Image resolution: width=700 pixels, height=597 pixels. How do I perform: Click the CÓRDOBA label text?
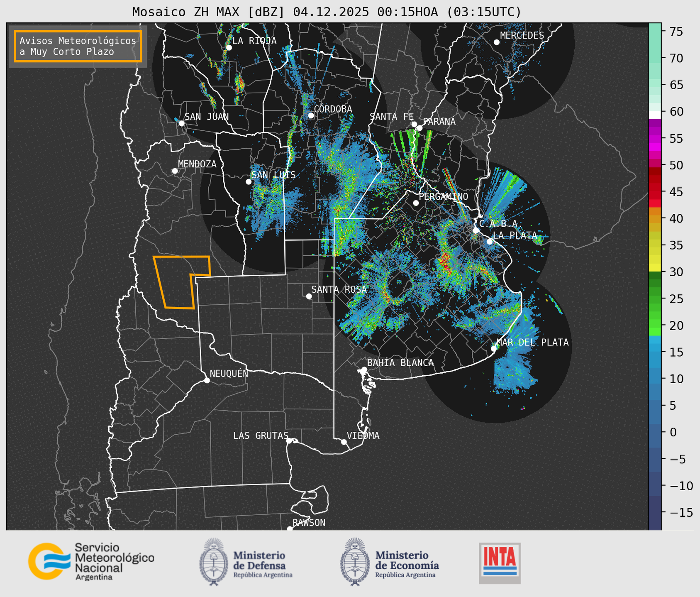click(x=333, y=109)
